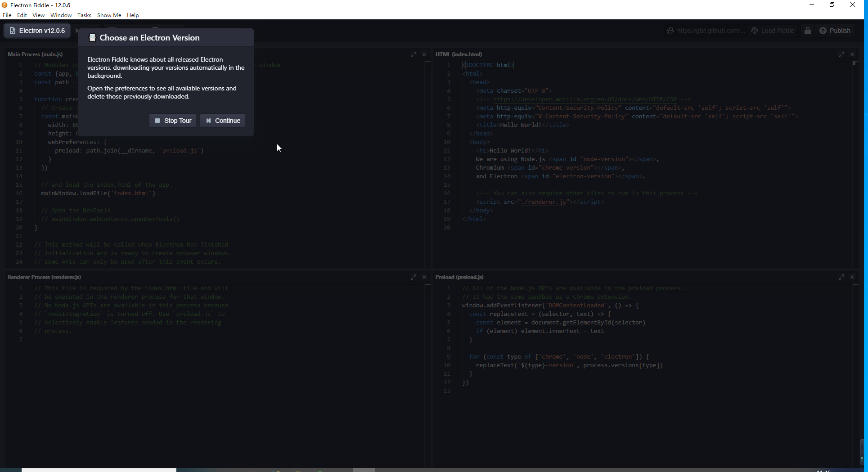Open the File menu
The image size is (868, 472).
7,15
